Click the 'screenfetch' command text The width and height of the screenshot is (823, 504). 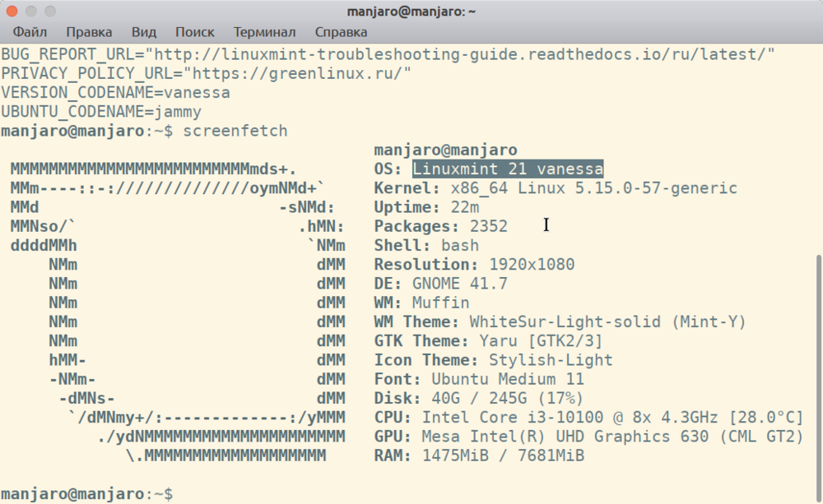tap(235, 131)
